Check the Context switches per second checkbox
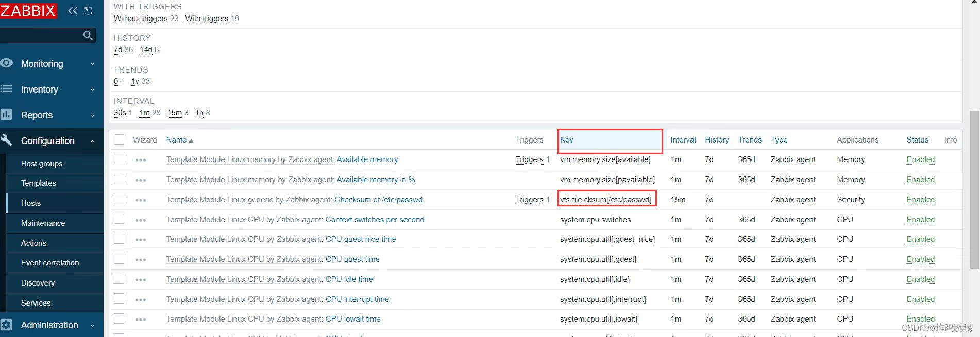Screen dimensions: 980x337 (x=119, y=219)
